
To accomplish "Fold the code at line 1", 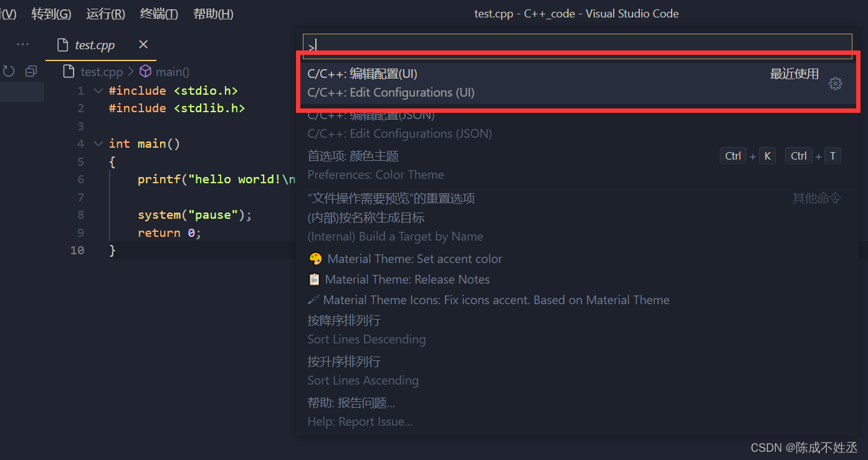I will pos(98,91).
